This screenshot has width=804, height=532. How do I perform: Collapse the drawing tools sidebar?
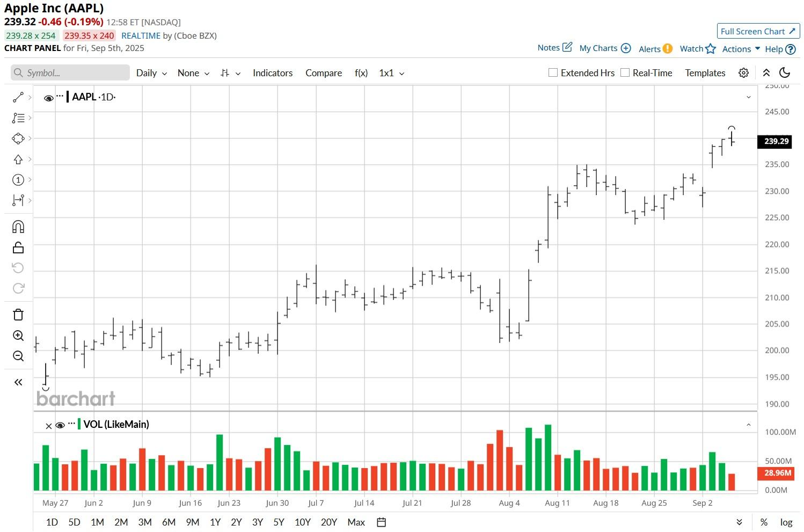(x=18, y=382)
